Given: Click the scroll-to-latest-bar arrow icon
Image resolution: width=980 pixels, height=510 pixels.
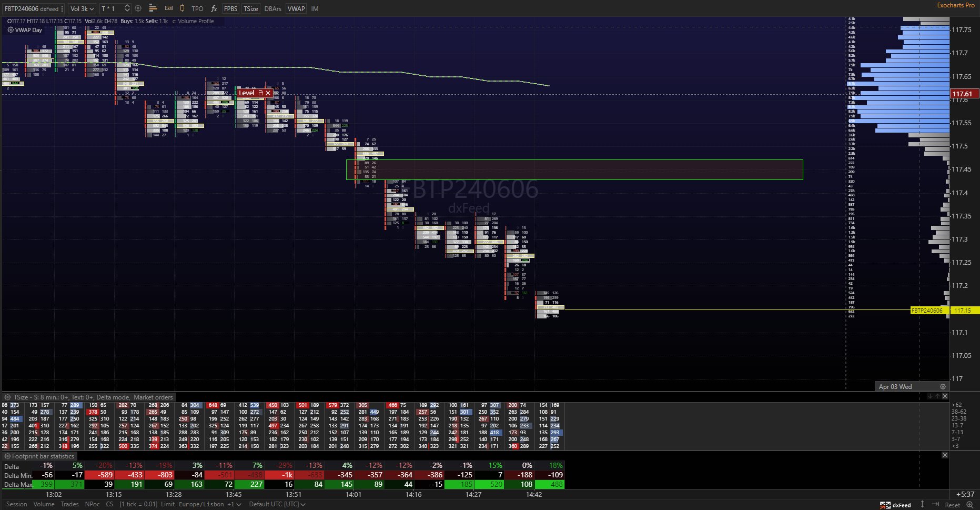Looking at the screenshot, I should pos(935,504).
